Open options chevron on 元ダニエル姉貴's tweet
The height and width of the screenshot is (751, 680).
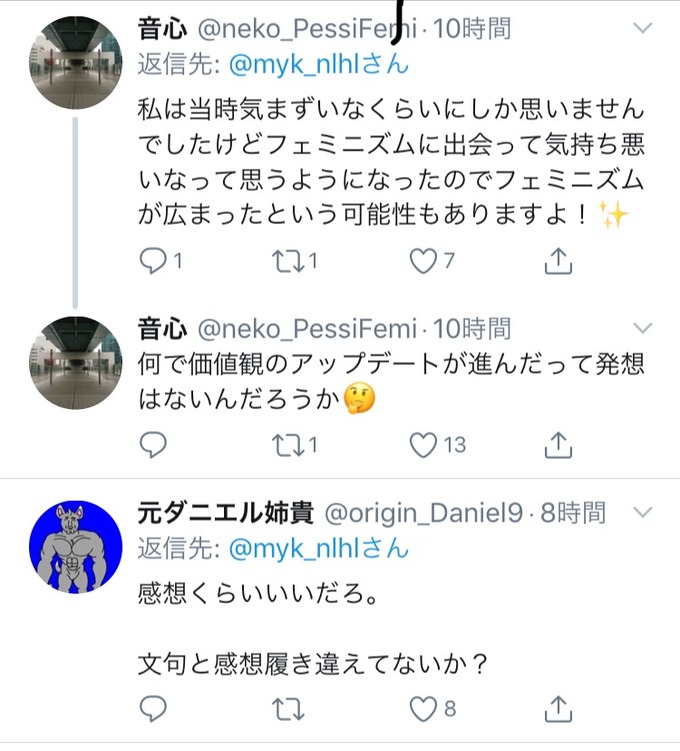coord(642,512)
